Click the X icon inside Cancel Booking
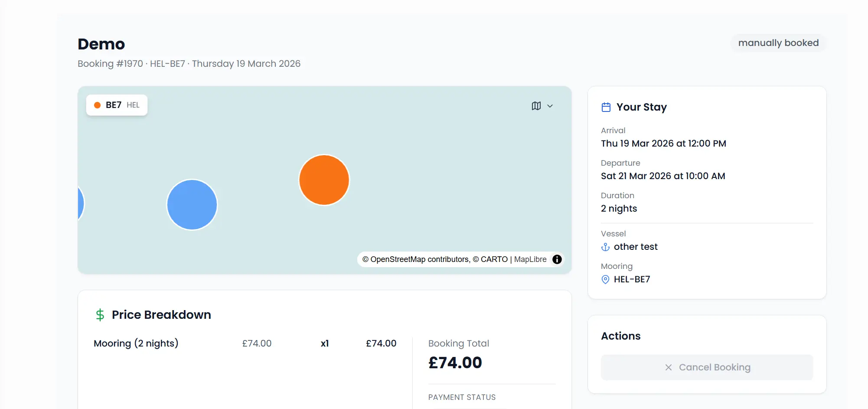The height and width of the screenshot is (409, 868). coord(669,367)
